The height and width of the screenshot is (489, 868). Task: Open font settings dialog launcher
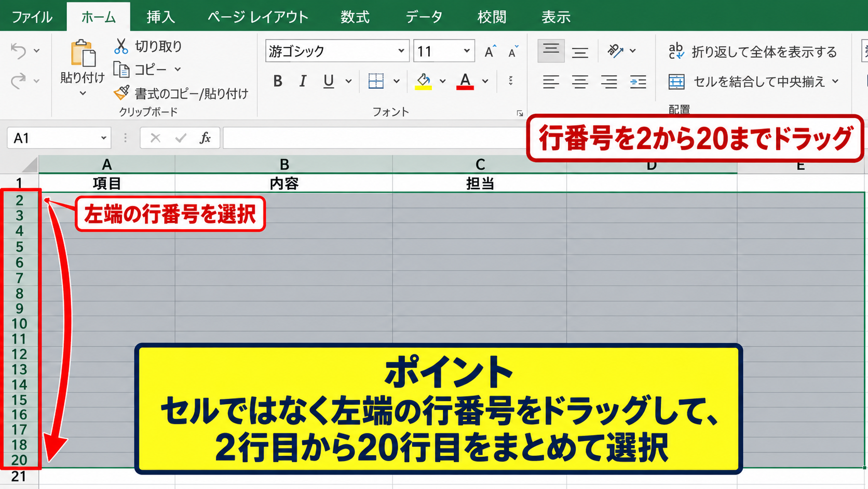pos(520,113)
